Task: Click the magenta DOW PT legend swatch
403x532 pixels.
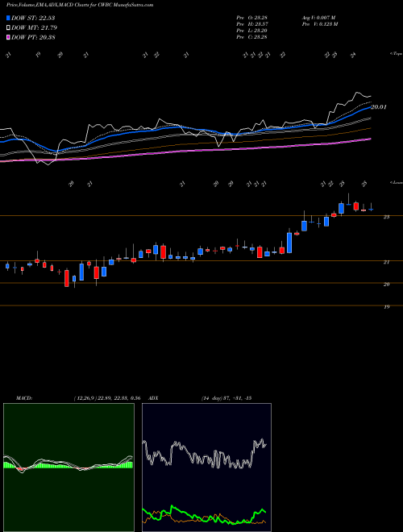Action: point(8,37)
